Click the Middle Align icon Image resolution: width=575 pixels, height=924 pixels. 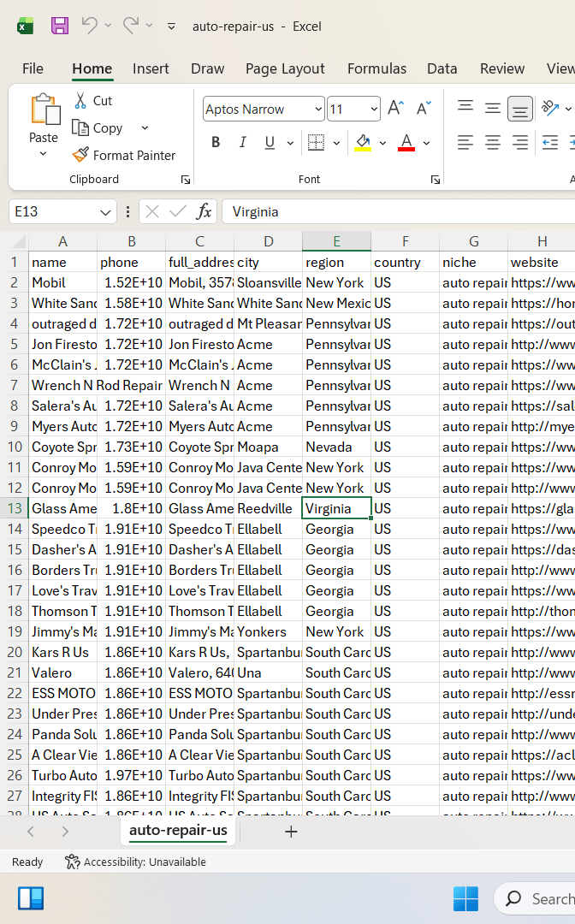493,108
